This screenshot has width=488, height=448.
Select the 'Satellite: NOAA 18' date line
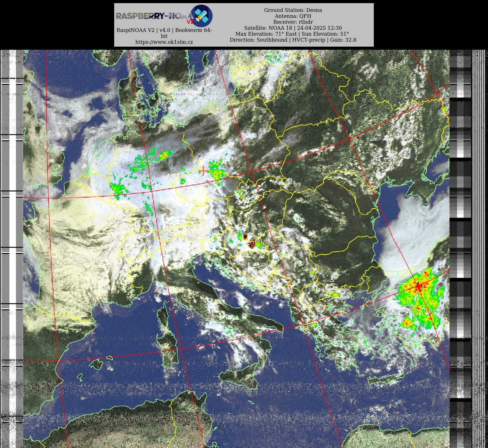293,28
